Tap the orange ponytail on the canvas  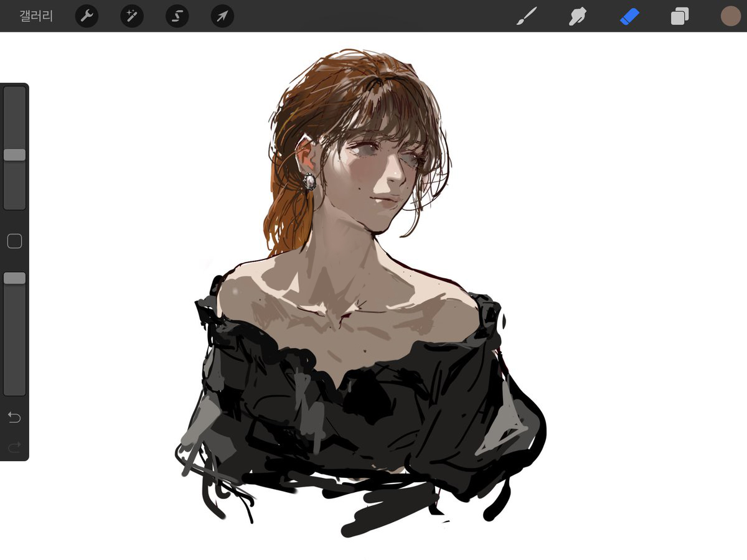coord(285,218)
